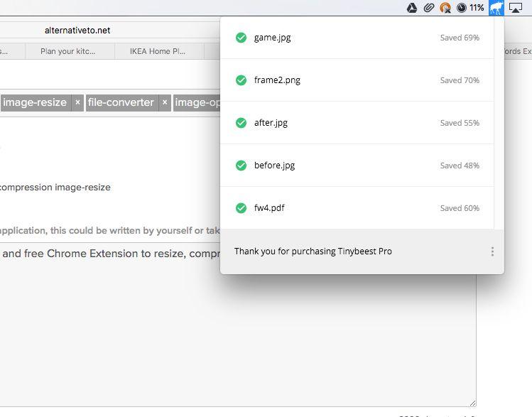Click the green checkmark beside game.jpg
Image resolution: width=532 pixels, height=417 pixels.
click(241, 38)
